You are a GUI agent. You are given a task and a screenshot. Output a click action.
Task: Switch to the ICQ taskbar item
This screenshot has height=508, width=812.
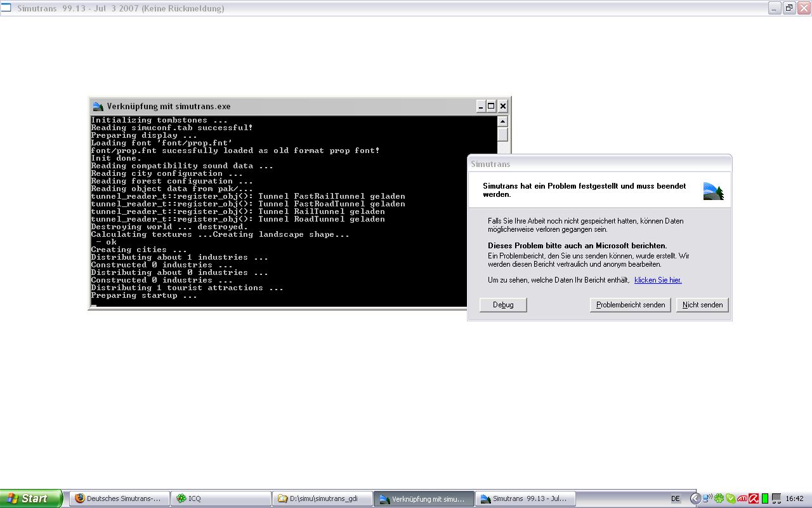tap(221, 498)
